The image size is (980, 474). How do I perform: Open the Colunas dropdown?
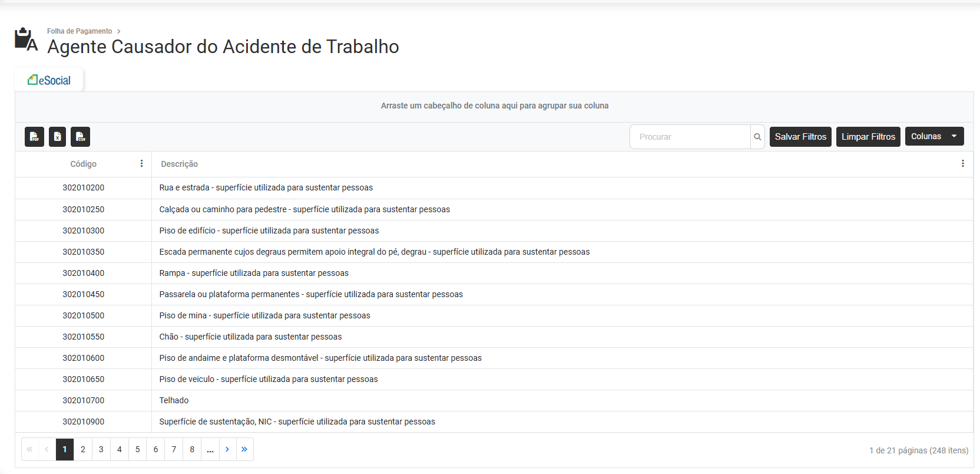pyautogui.click(x=934, y=136)
